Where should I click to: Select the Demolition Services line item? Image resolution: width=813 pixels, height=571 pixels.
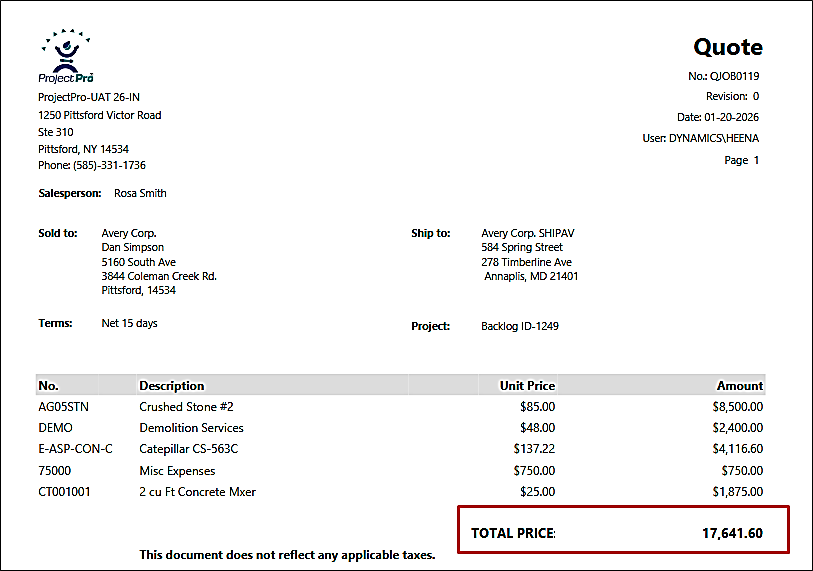pos(191,428)
